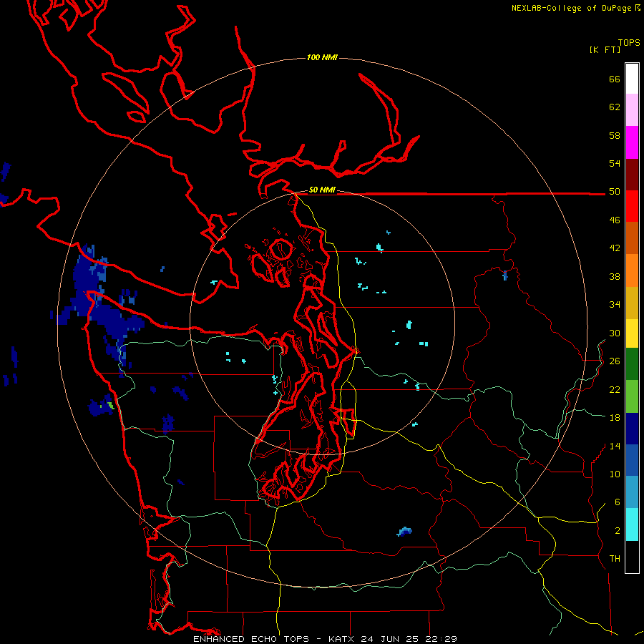Click the 38 scale value

[615, 276]
